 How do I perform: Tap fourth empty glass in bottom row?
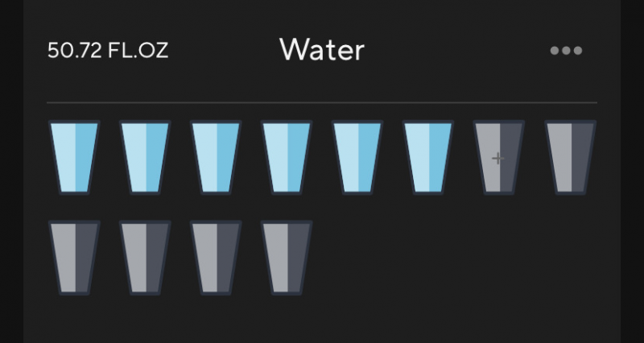[287, 258]
